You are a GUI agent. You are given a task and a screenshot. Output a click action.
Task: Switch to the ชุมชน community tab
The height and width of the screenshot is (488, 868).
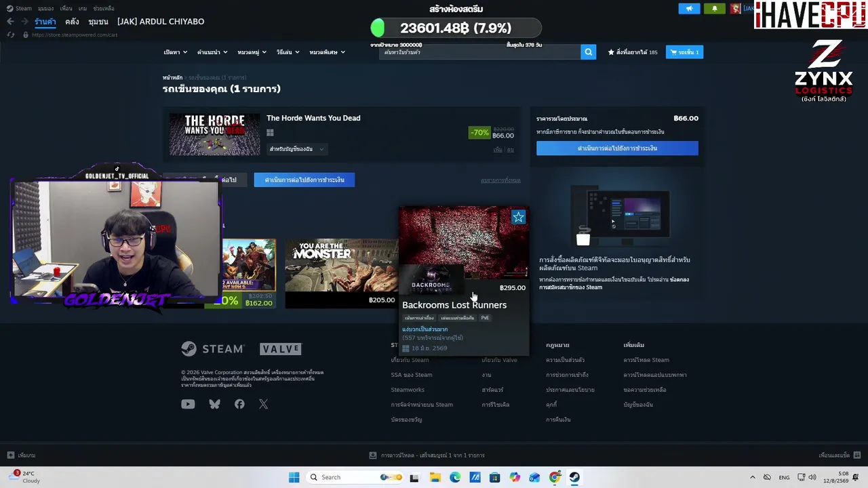(98, 22)
